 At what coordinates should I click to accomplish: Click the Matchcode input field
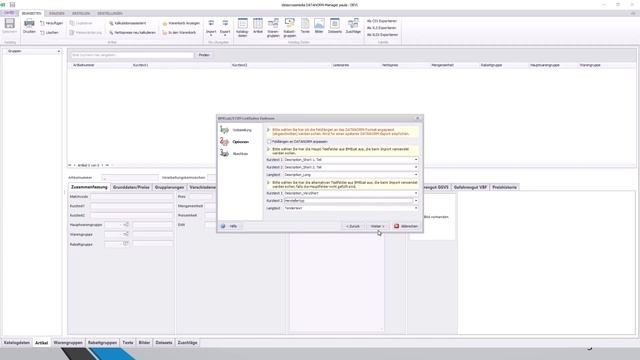[x=131, y=197]
